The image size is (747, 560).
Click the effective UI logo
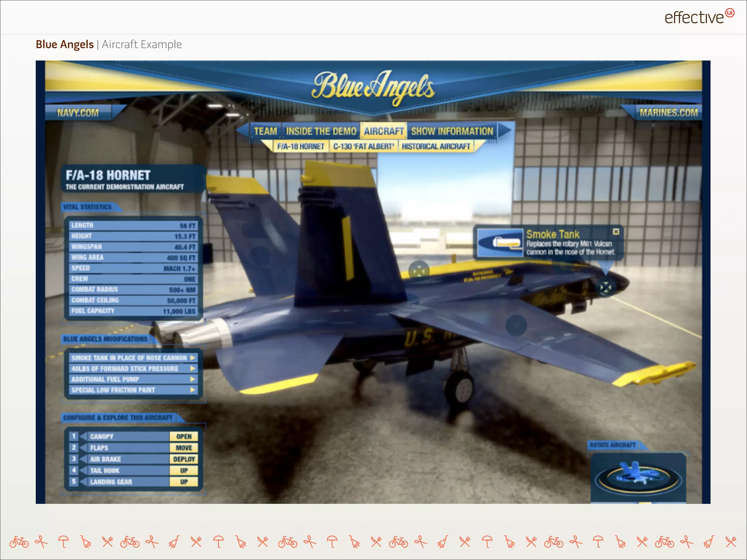[699, 17]
